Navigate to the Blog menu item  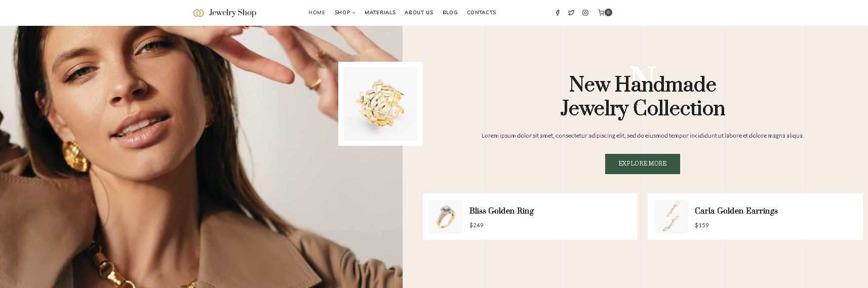pyautogui.click(x=450, y=13)
